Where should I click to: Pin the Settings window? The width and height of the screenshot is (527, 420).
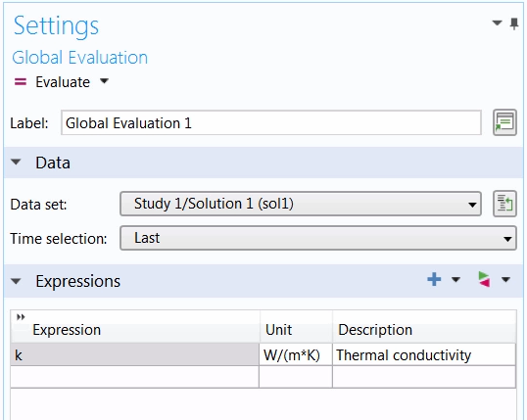(514, 23)
